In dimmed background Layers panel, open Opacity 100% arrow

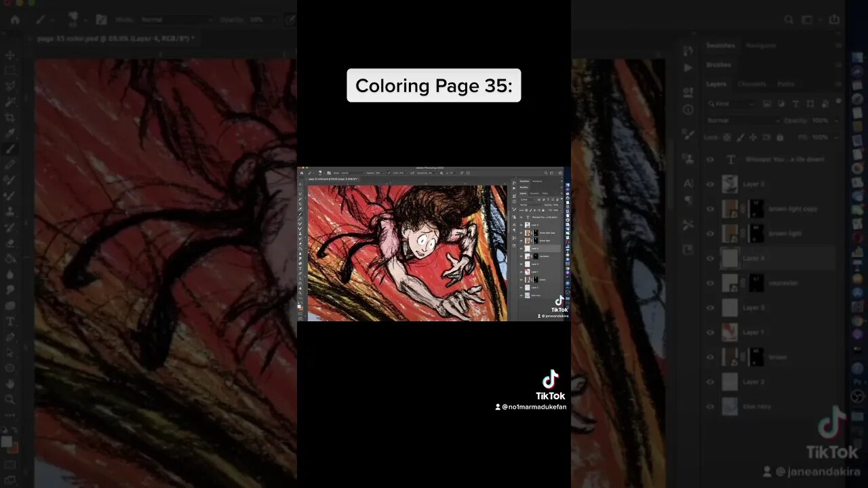coord(835,121)
